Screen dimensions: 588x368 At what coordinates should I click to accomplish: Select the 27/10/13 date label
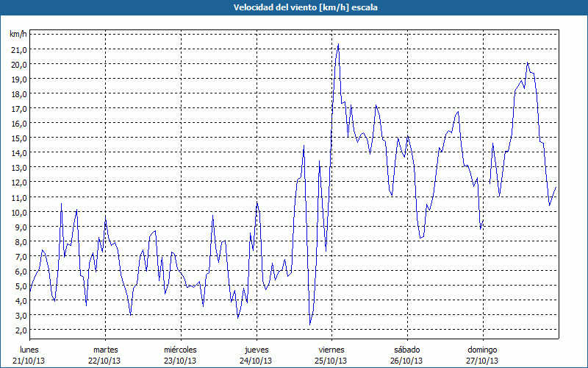coord(482,361)
